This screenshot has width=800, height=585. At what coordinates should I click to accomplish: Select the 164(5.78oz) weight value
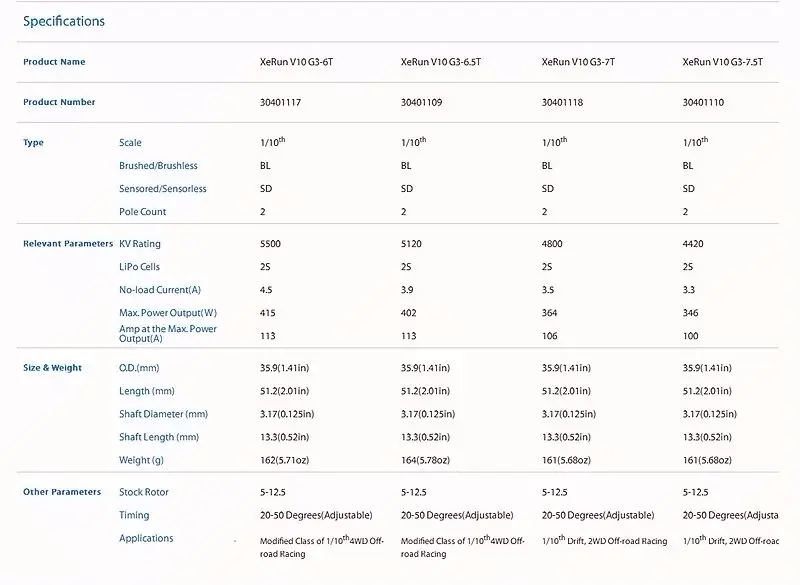[425, 460]
